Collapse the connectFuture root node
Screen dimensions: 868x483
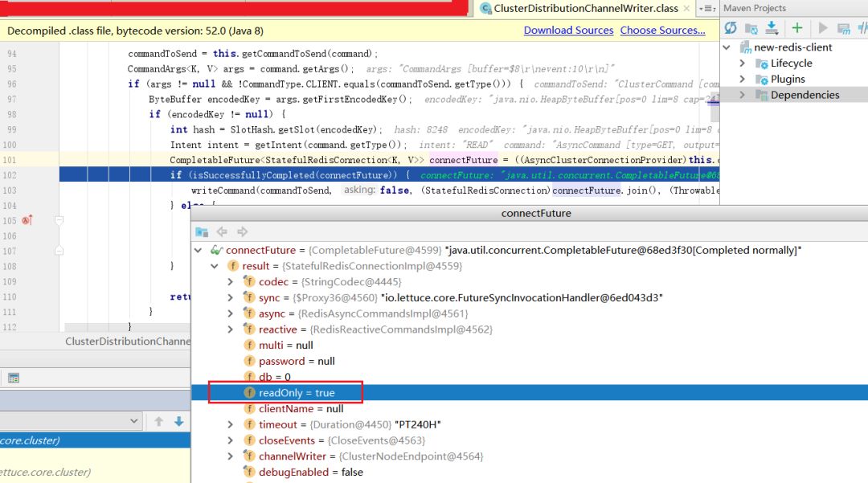coord(199,250)
